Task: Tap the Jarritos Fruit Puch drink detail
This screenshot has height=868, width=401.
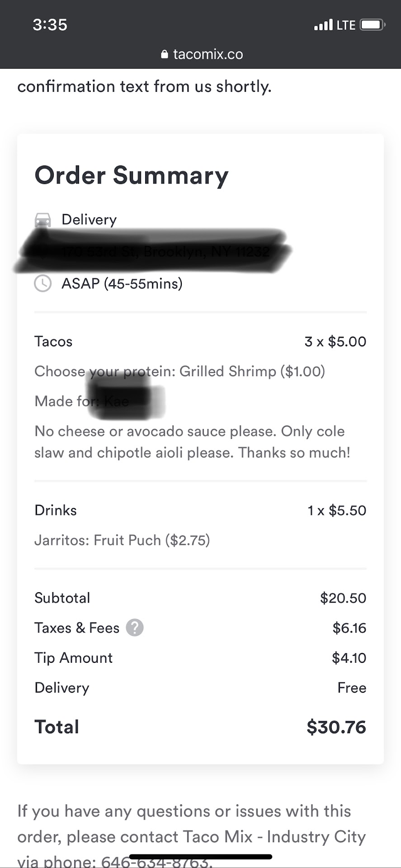Action: point(122,540)
